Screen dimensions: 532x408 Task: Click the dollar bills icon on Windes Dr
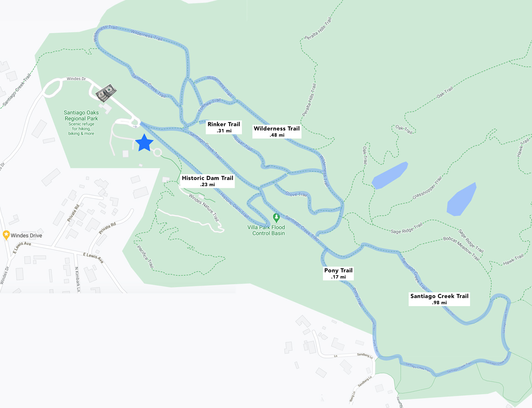(x=106, y=93)
